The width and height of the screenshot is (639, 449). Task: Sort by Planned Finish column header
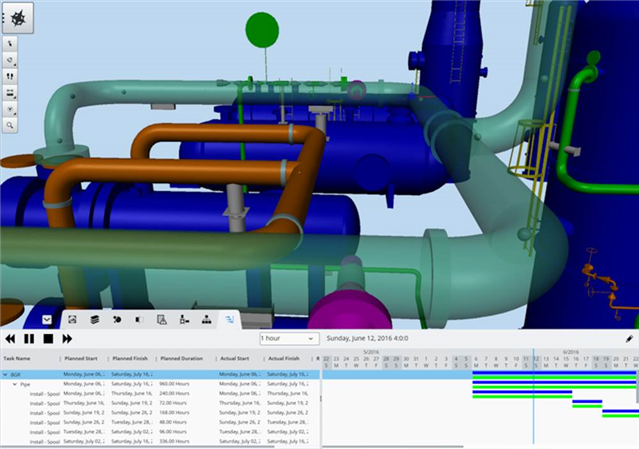[130, 359]
